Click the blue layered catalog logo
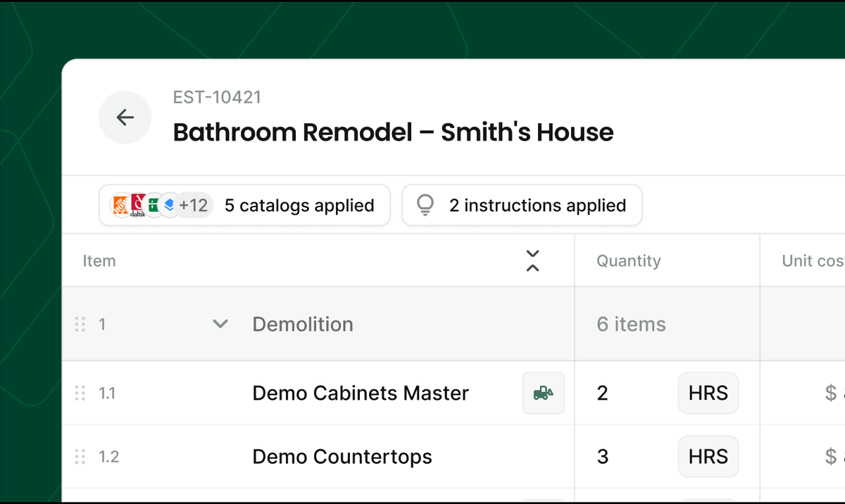845x504 pixels. click(169, 206)
